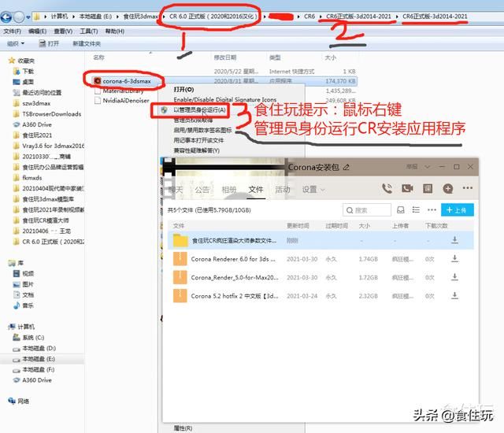The width and height of the screenshot is (504, 433).
Task: Expand the 设置 dropdown tab
Action: (x=313, y=190)
